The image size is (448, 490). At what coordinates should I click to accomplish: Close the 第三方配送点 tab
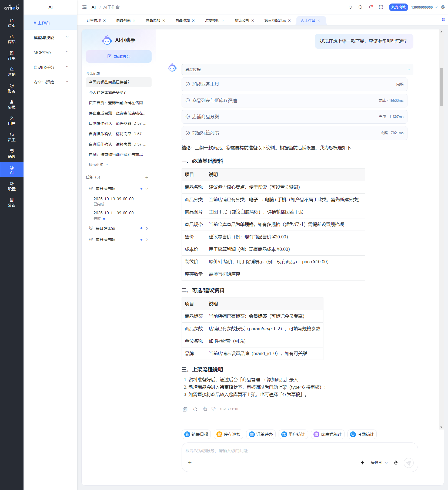tap(289, 21)
